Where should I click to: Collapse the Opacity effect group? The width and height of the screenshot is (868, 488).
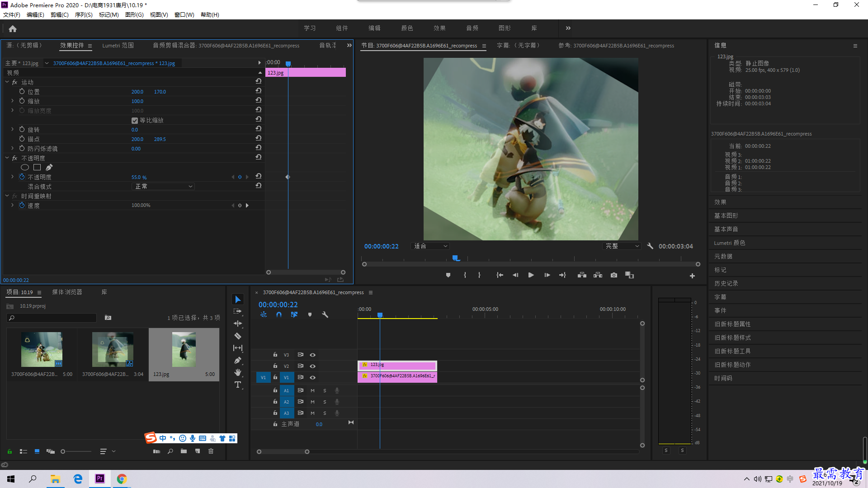pyautogui.click(x=7, y=158)
